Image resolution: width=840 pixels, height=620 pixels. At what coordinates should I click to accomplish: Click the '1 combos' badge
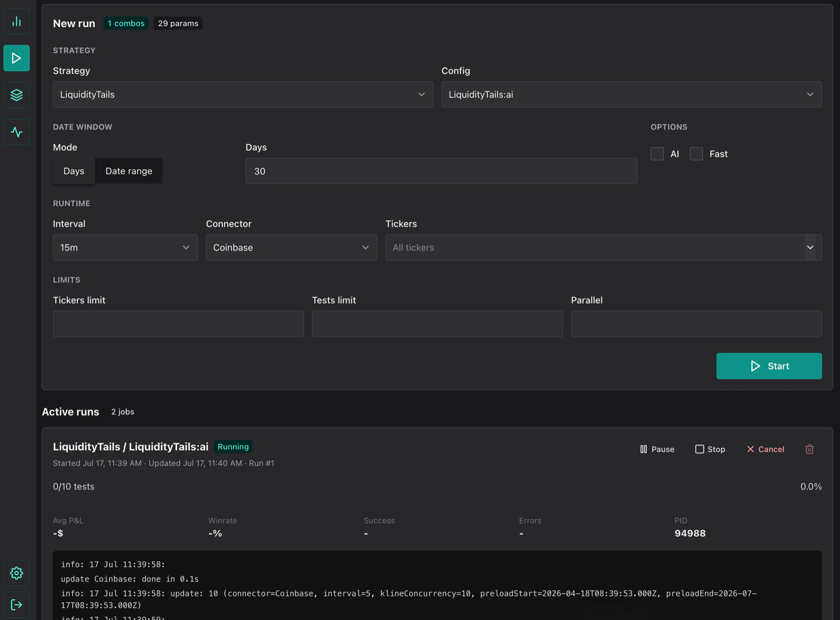pyautogui.click(x=126, y=23)
